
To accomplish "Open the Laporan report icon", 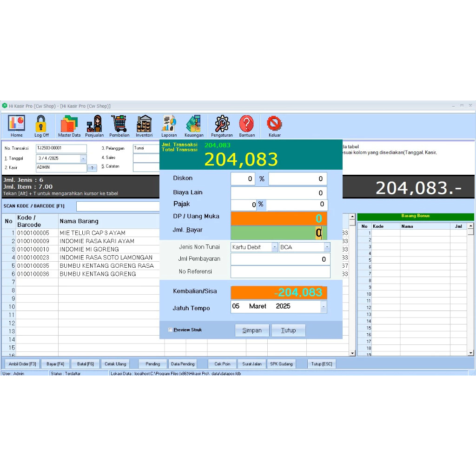I will [169, 126].
